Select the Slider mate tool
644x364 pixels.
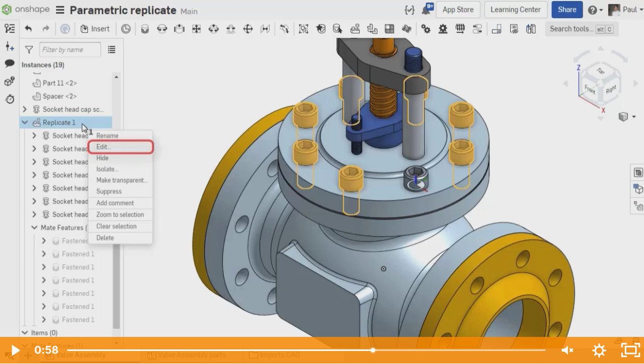(179, 29)
